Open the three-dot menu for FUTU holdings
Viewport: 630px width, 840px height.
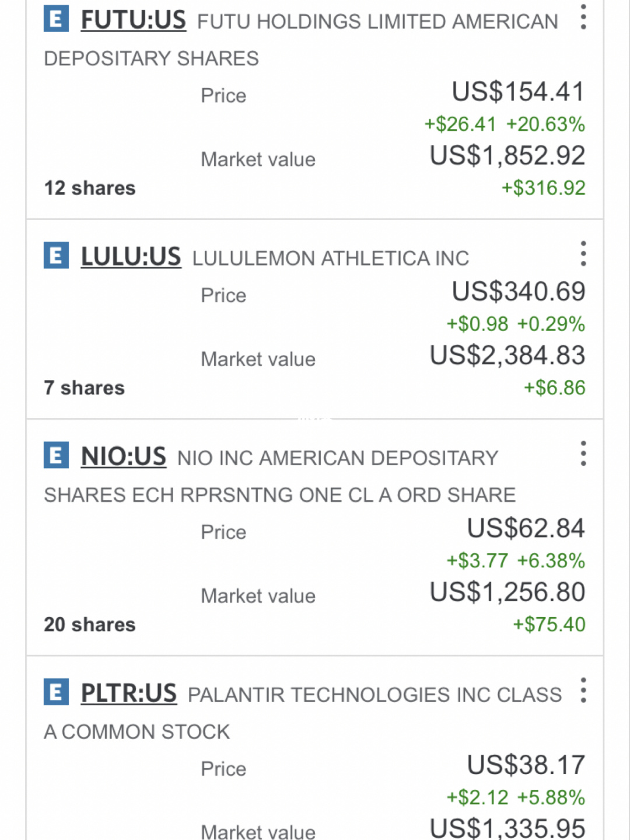(583, 17)
